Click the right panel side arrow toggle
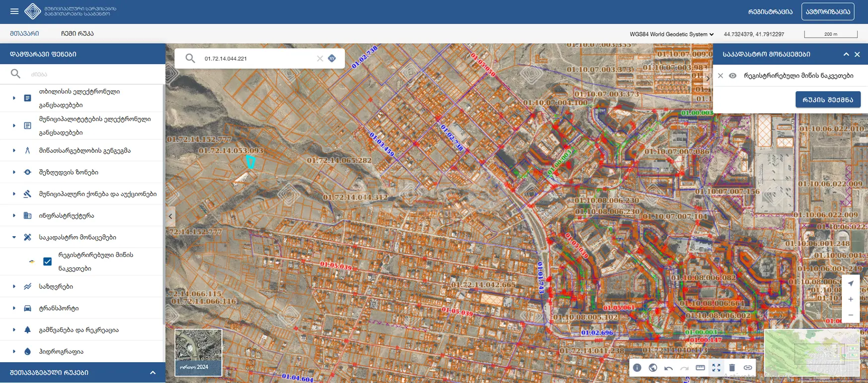Viewport: 868px width, 383px height. 708,78
